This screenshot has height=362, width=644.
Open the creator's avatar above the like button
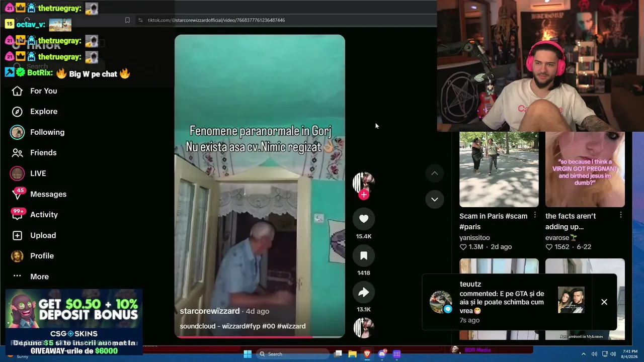(363, 182)
